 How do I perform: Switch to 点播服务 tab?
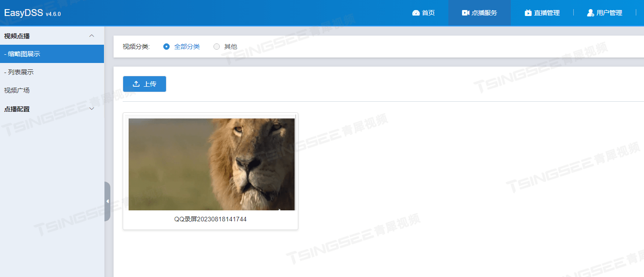[x=479, y=13]
